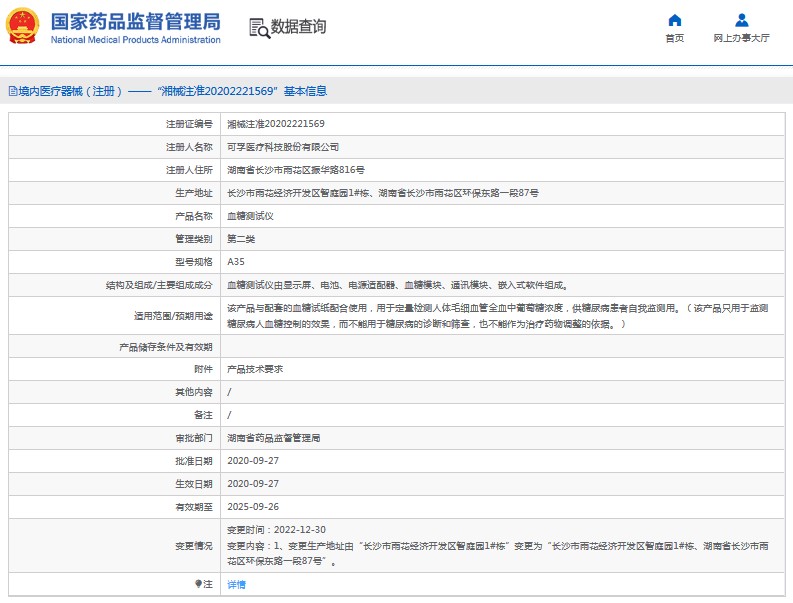793x603 pixels.
Task: Click the model specification value A35
Action: (x=236, y=261)
